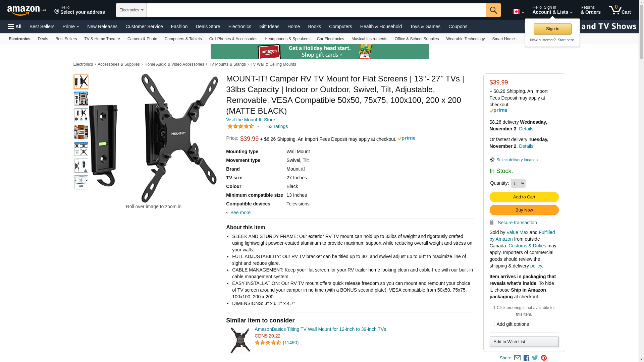Open the Quantity dropdown
Viewport: 644px width, 362px height.
click(x=518, y=183)
